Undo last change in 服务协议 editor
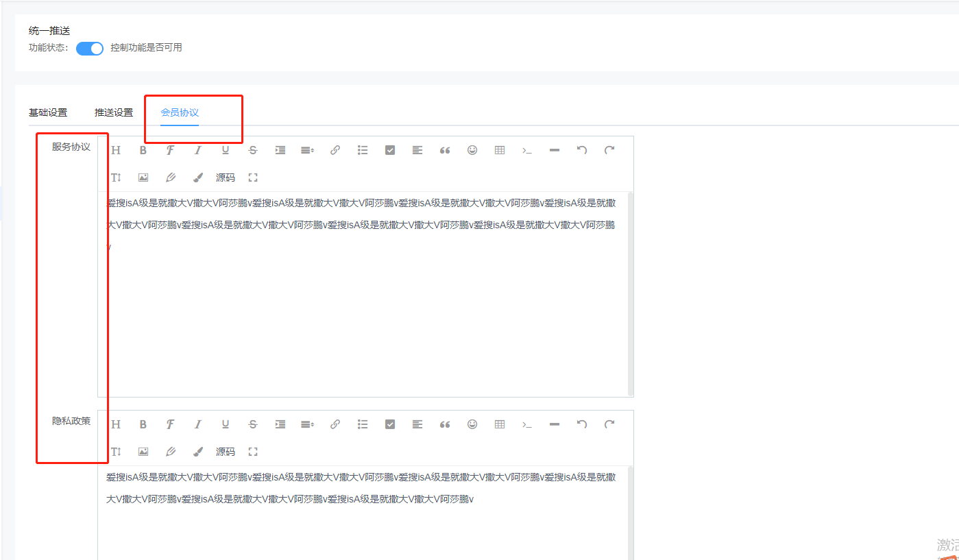The height and width of the screenshot is (560, 959). 582,150
